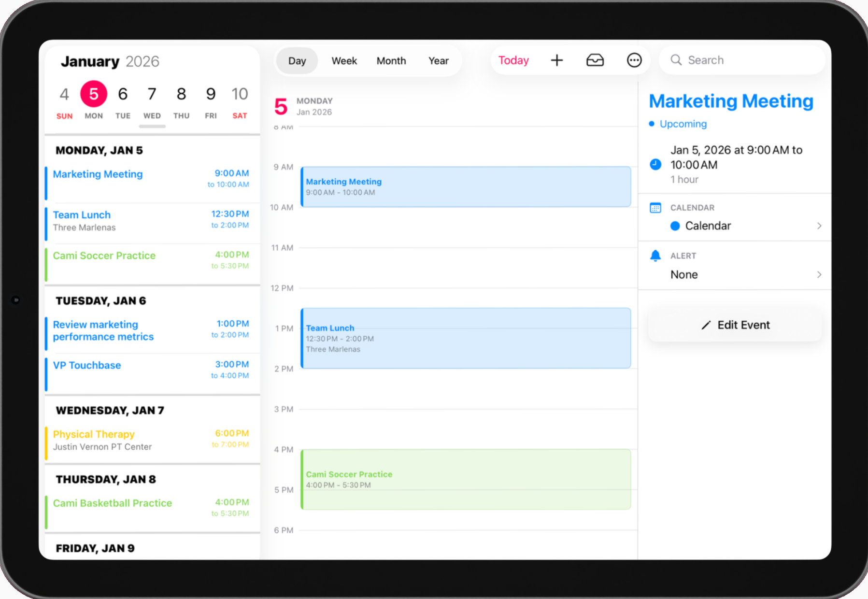
Task: Click the blue color dot next to Calendar
Action: pos(675,226)
